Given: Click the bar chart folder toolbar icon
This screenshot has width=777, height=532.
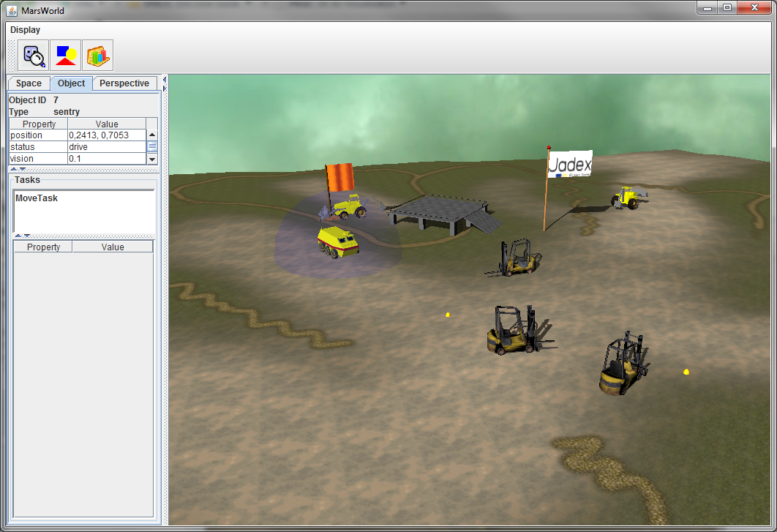Looking at the screenshot, I should 98,56.
